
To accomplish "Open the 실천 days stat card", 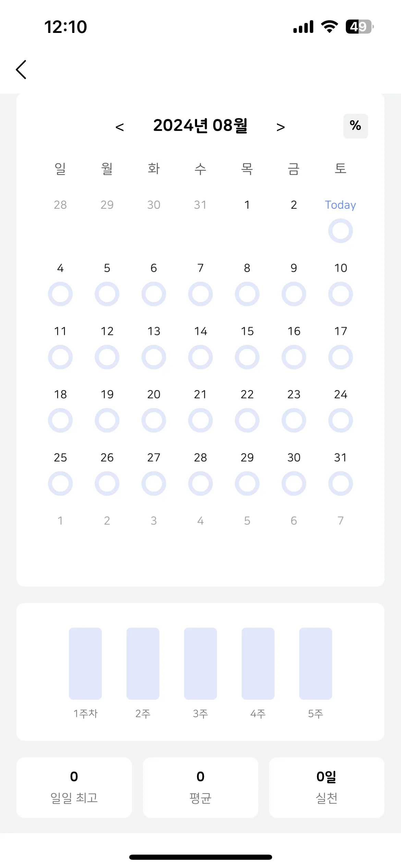I will click(x=327, y=787).
